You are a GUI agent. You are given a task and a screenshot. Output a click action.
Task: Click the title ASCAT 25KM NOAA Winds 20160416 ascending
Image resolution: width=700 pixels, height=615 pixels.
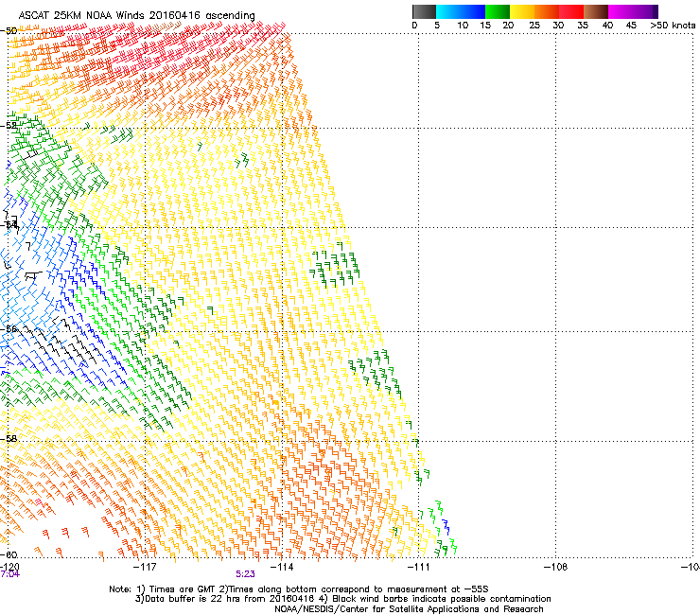136,15
